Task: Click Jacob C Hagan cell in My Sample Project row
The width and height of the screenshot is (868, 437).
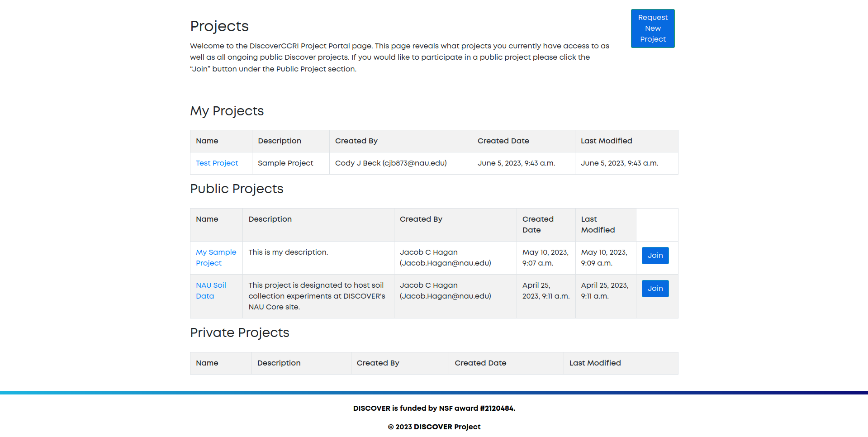Action: click(x=455, y=258)
